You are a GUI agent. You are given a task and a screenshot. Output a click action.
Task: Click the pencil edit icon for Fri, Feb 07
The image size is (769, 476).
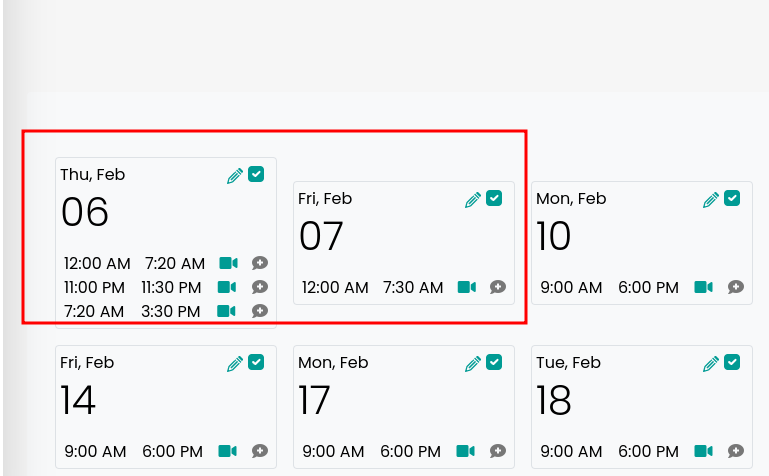473,199
